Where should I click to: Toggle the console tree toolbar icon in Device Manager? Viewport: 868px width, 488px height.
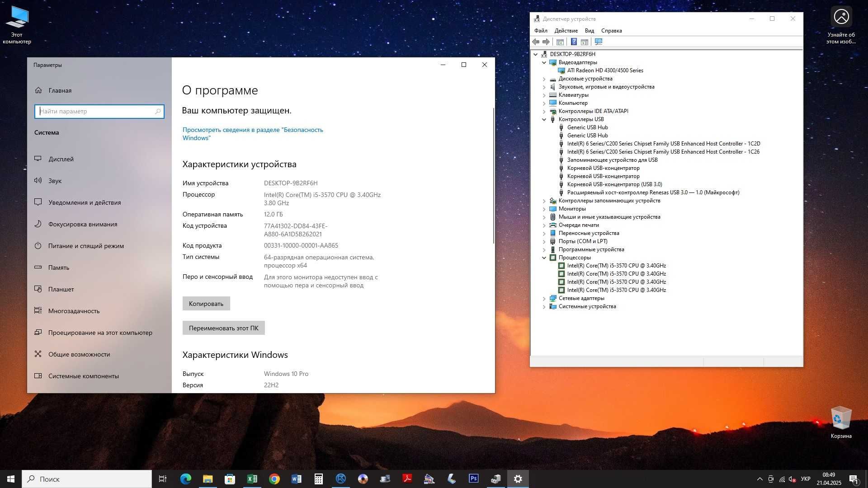(x=560, y=42)
